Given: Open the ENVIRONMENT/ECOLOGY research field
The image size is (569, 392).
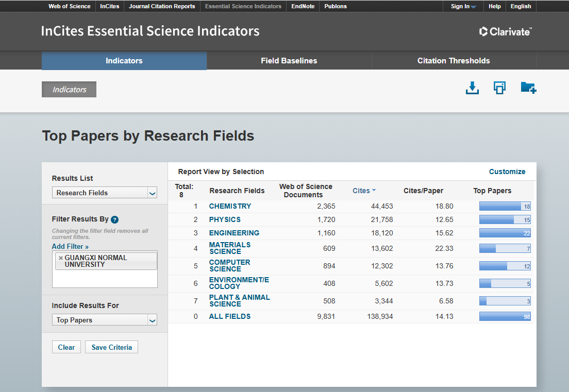Looking at the screenshot, I should tap(239, 283).
